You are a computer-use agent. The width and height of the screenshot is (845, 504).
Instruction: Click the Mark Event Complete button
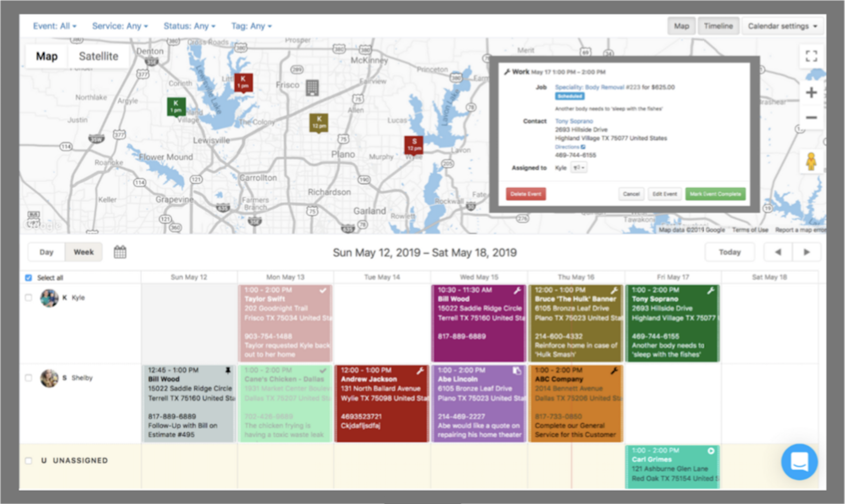(715, 194)
